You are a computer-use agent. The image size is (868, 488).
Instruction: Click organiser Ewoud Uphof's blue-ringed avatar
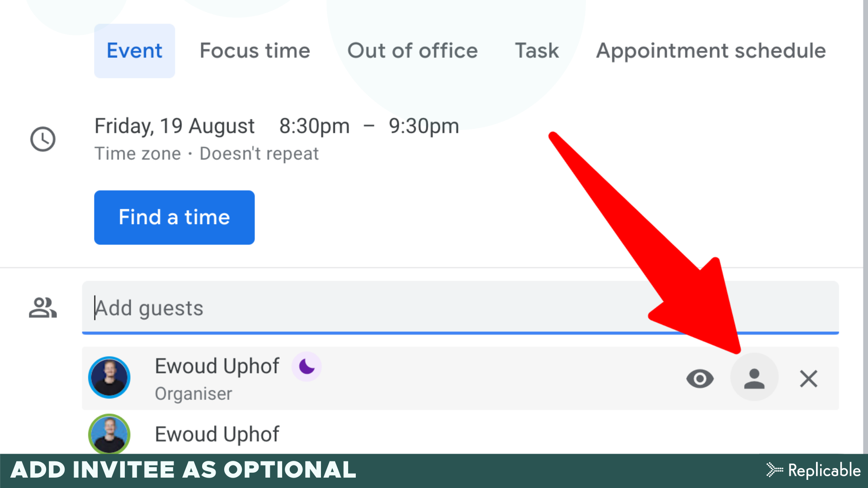click(x=109, y=377)
